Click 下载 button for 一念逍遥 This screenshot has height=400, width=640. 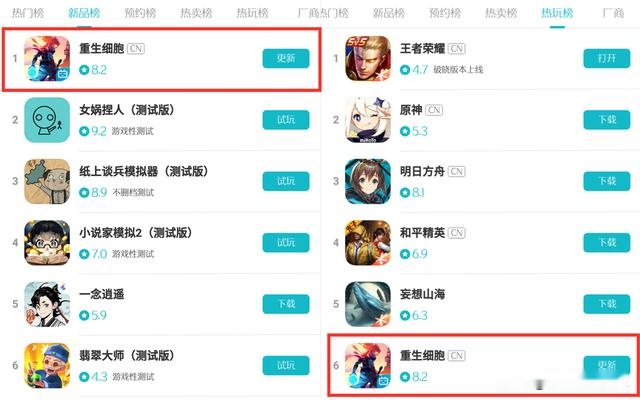pyautogui.click(x=286, y=304)
